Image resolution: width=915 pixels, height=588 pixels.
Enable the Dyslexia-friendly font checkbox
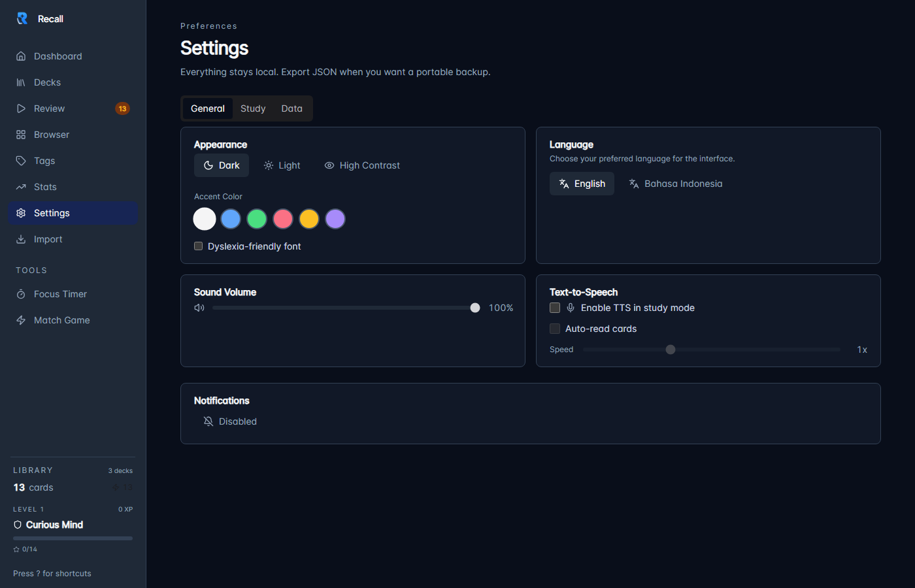pyautogui.click(x=198, y=246)
